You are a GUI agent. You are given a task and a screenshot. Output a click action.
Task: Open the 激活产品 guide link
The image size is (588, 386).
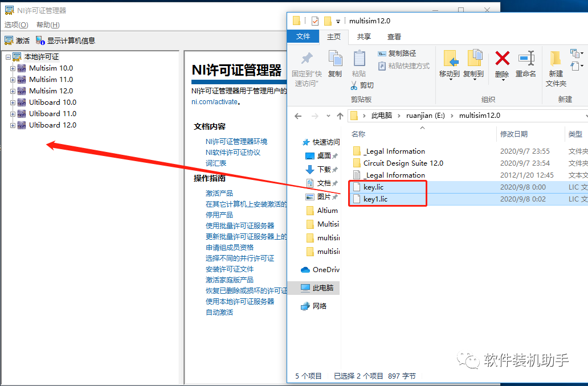pos(219,194)
